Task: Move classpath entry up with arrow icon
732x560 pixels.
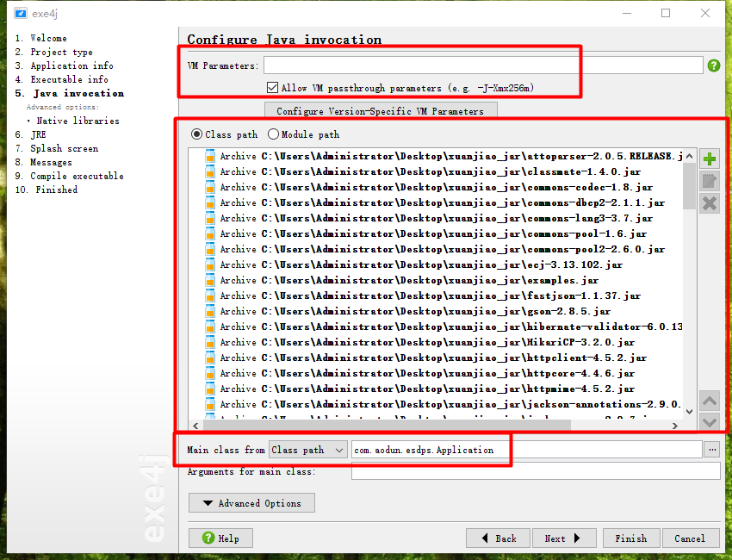Action: pos(709,401)
